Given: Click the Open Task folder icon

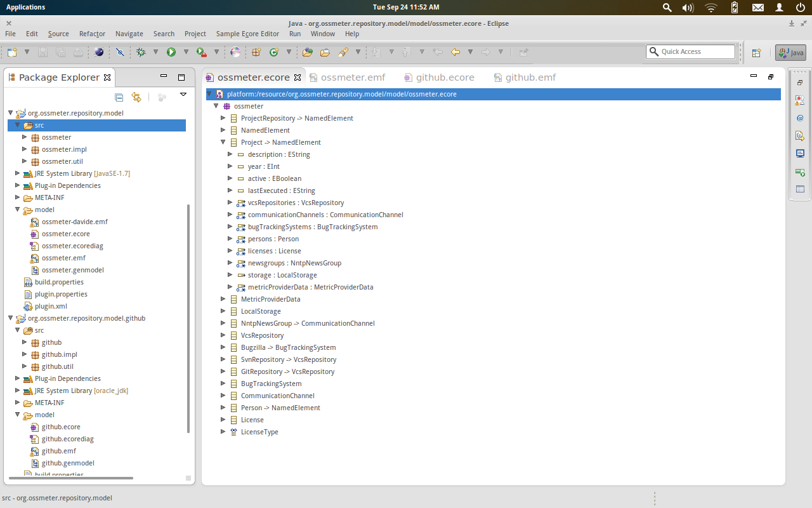Looking at the screenshot, I should 325,52.
